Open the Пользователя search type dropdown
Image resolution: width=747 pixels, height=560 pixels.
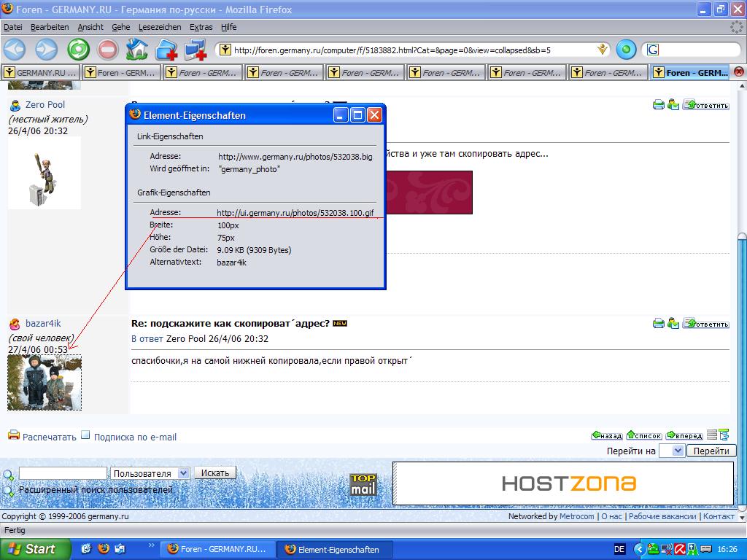pos(183,473)
